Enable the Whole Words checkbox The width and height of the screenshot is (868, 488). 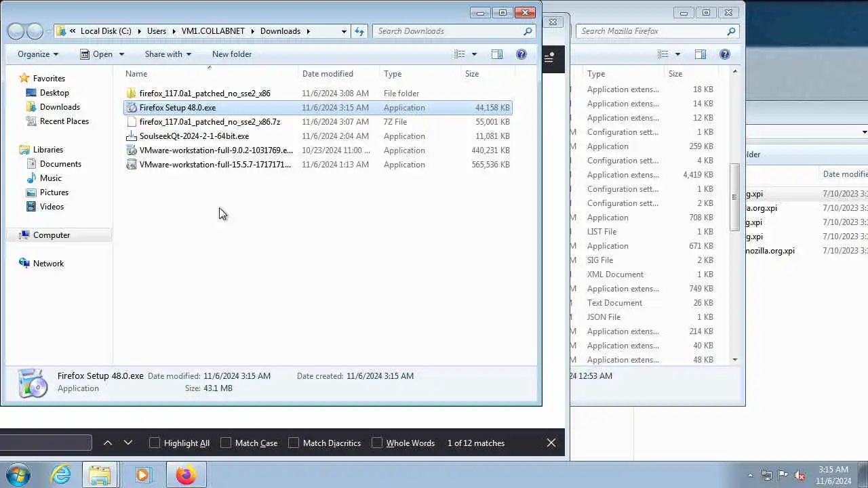[377, 443]
